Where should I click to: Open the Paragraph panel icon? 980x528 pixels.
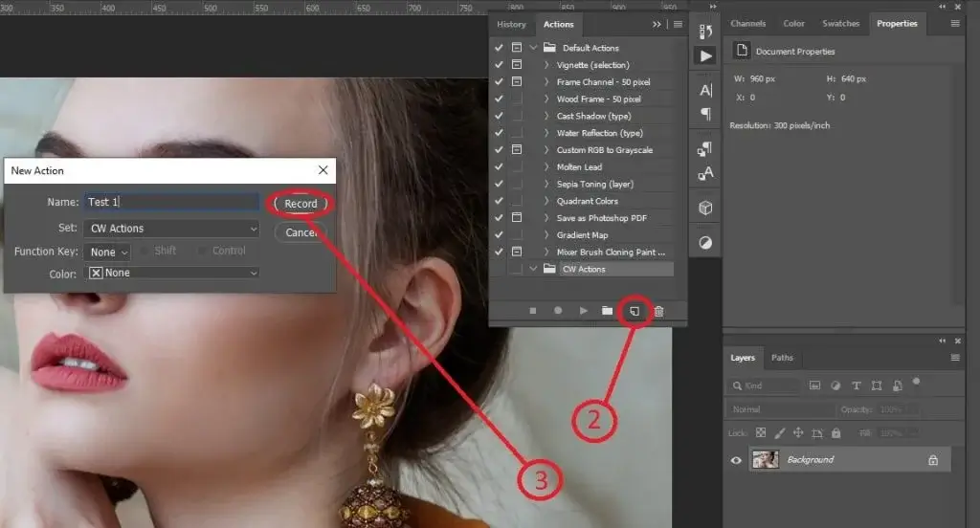tap(705, 114)
